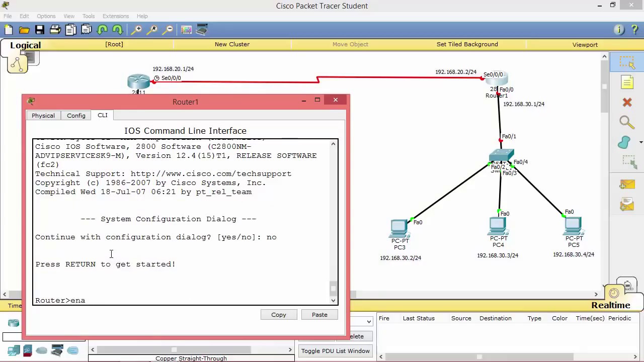644x362 pixels.
Task: Switch to the Config tab in Router1
Action: pyautogui.click(x=76, y=116)
